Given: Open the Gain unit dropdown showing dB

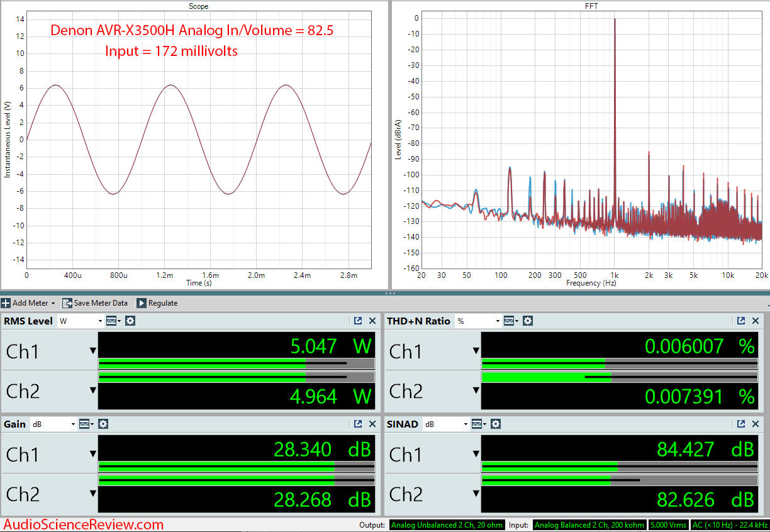Looking at the screenshot, I should (x=53, y=424).
